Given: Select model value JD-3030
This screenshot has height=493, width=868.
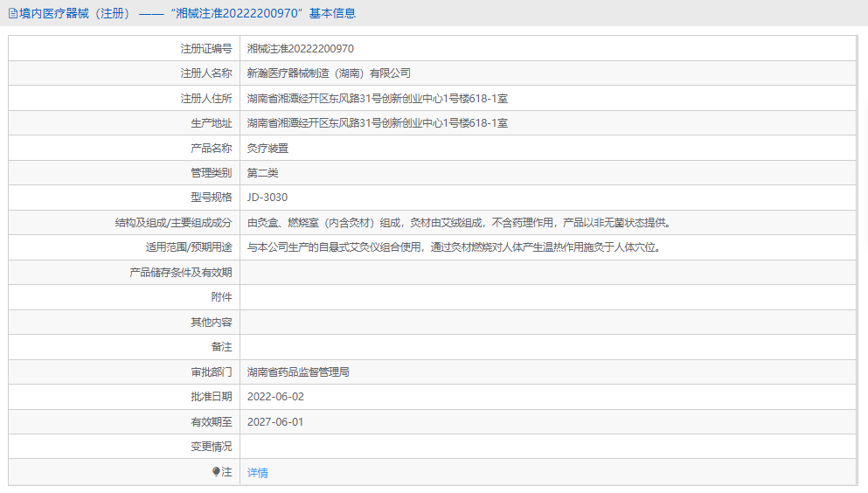Looking at the screenshot, I should tap(267, 198).
